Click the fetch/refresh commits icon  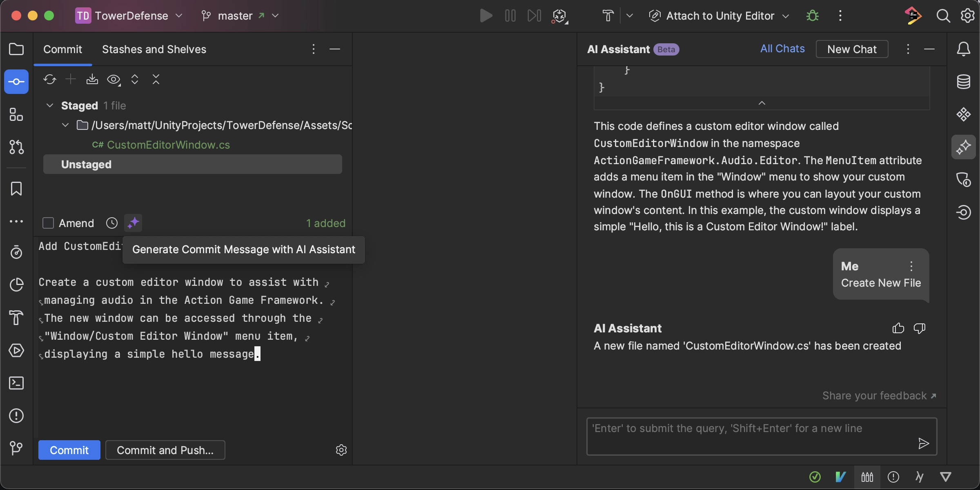50,79
